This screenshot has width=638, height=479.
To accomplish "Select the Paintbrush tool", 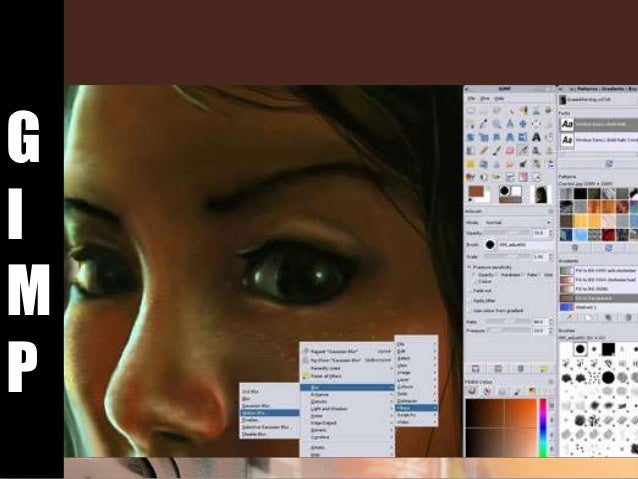I will click(497, 151).
